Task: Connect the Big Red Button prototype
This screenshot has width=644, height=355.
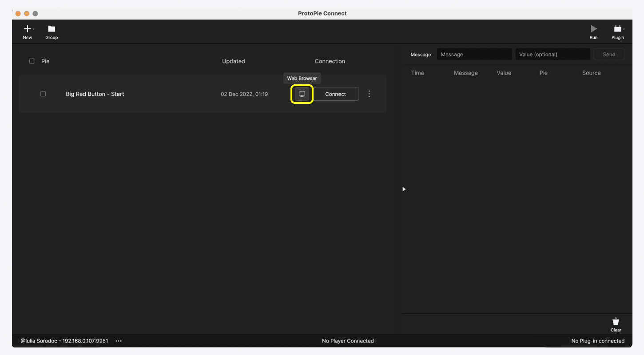Action: coord(336,94)
